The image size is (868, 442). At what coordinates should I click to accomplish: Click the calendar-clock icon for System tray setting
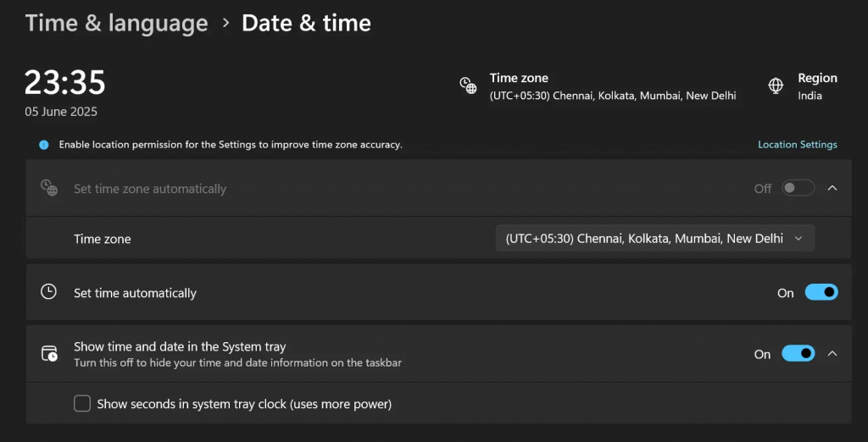click(49, 353)
